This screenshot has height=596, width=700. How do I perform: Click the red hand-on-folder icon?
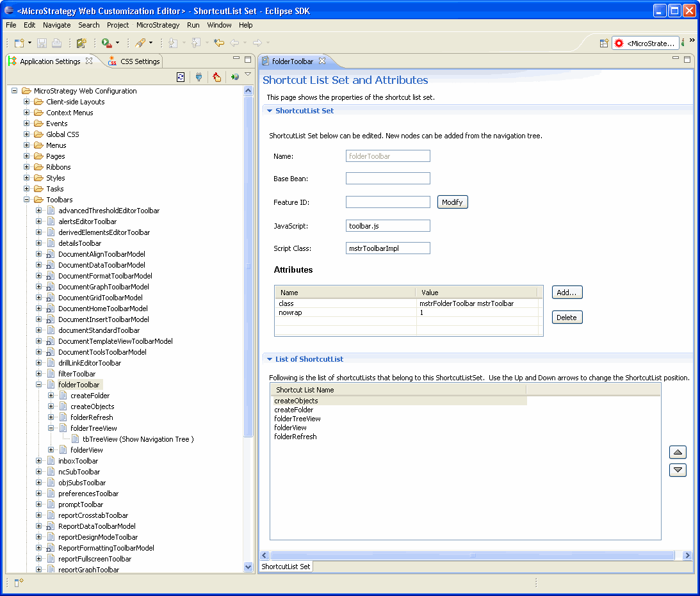click(217, 77)
